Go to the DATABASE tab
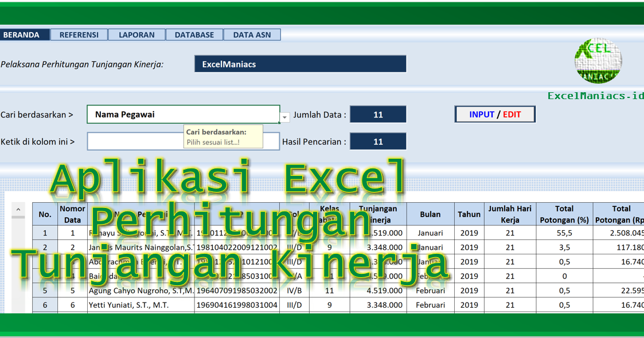 (194, 34)
